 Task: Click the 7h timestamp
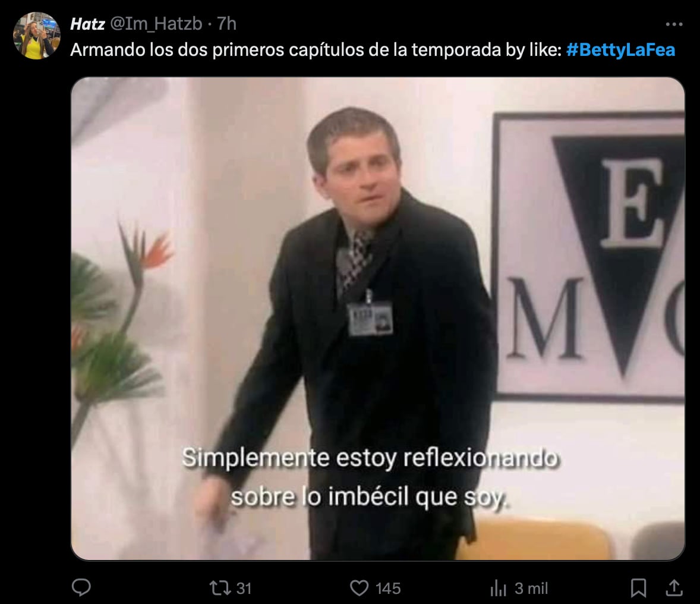pos(226,24)
